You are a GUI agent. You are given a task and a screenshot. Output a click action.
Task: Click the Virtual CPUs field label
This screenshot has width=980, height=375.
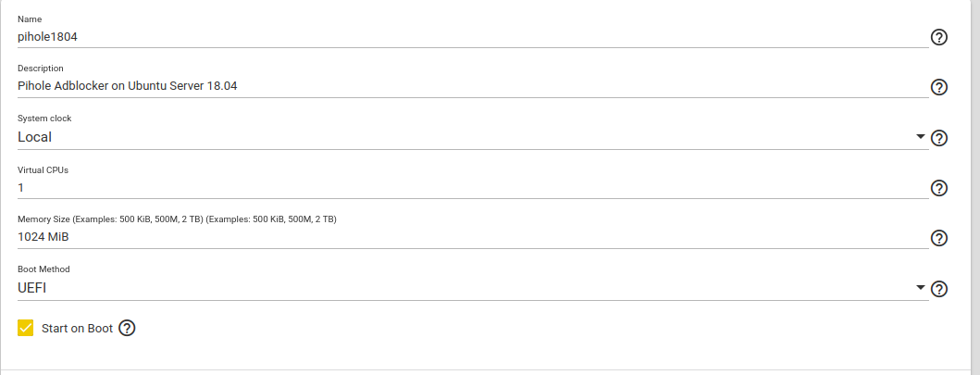point(43,169)
